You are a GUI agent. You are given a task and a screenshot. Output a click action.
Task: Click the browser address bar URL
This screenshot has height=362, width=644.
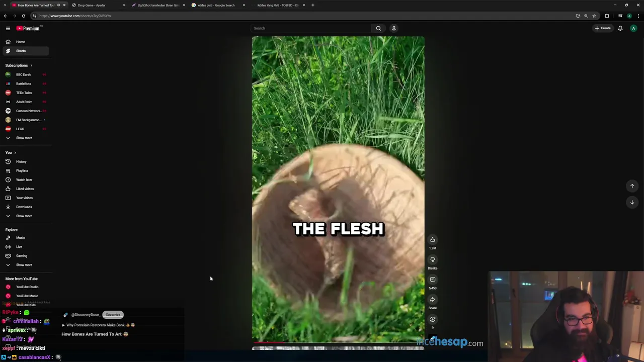[75, 16]
